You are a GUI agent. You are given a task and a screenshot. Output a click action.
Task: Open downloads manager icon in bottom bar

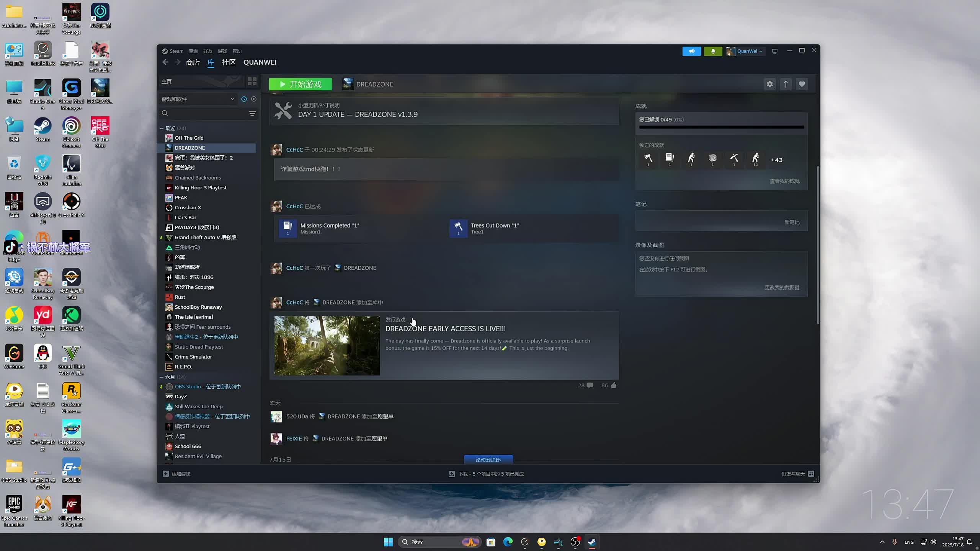coord(452,474)
